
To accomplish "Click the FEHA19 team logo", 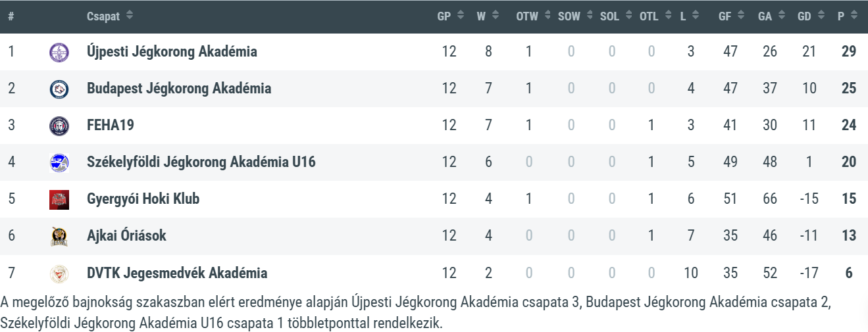I will [x=59, y=126].
